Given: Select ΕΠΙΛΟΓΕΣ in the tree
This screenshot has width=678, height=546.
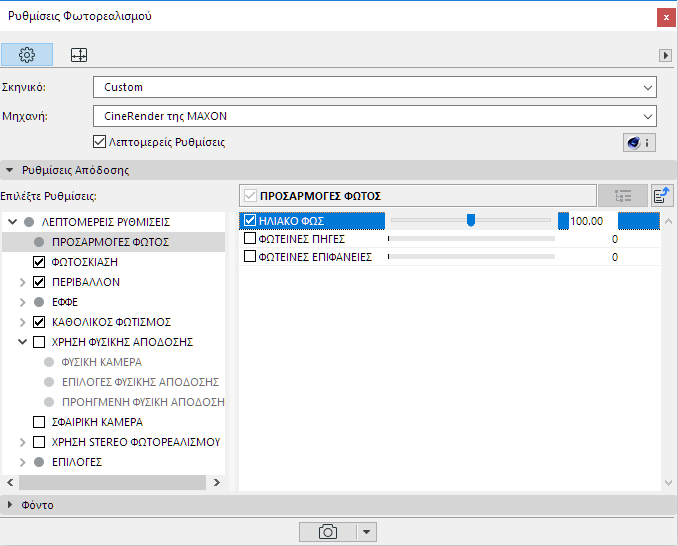Looking at the screenshot, I should click(77, 462).
